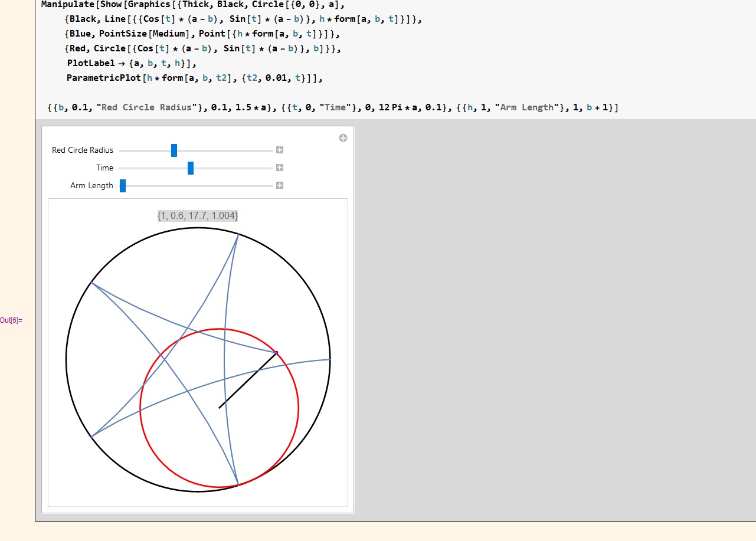Click the 'Arm Length' label text
756x541 pixels.
click(91, 186)
